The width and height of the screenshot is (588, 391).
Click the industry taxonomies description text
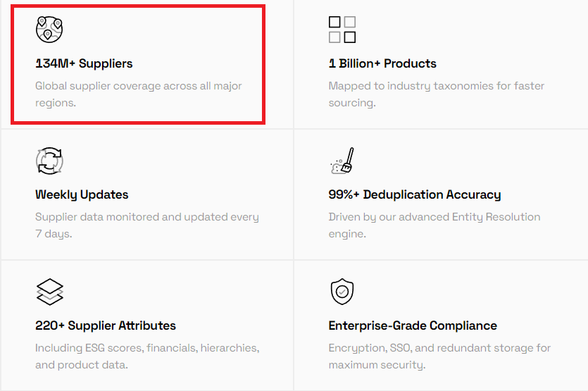pyautogui.click(x=437, y=94)
